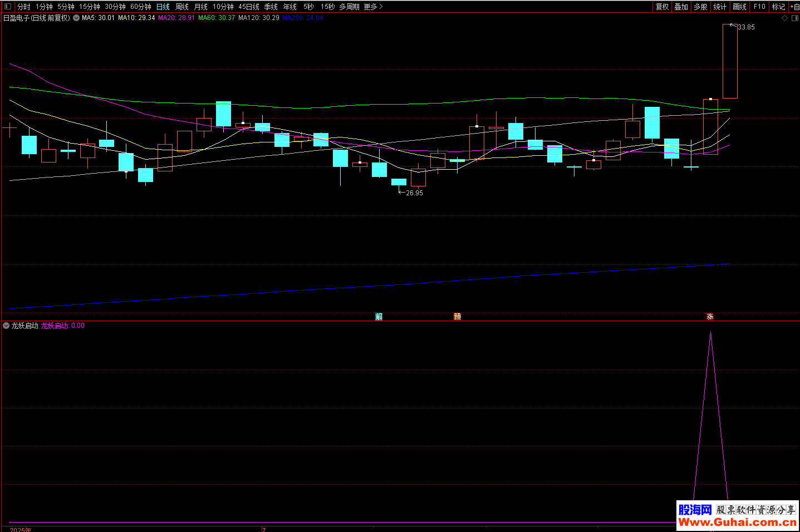Click the 多股 multi-stock button
This screenshot has width=800, height=532.
[x=700, y=7]
